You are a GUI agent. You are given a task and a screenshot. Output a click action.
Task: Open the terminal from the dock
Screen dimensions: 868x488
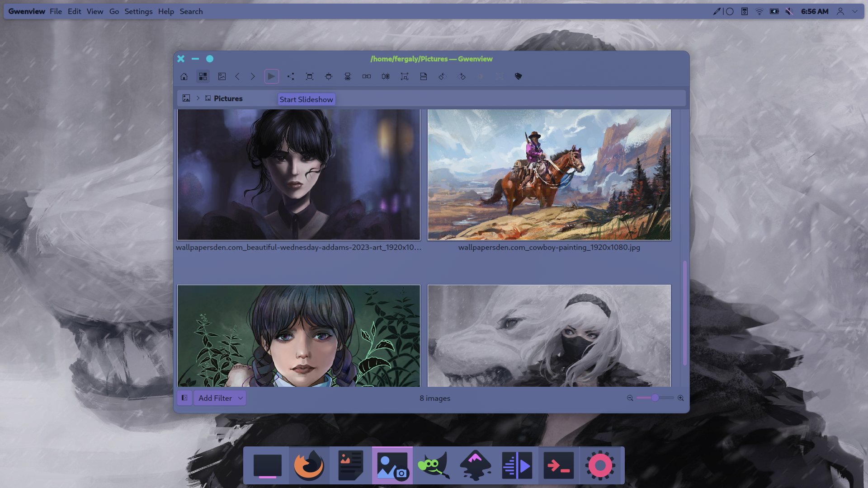pyautogui.click(x=559, y=466)
